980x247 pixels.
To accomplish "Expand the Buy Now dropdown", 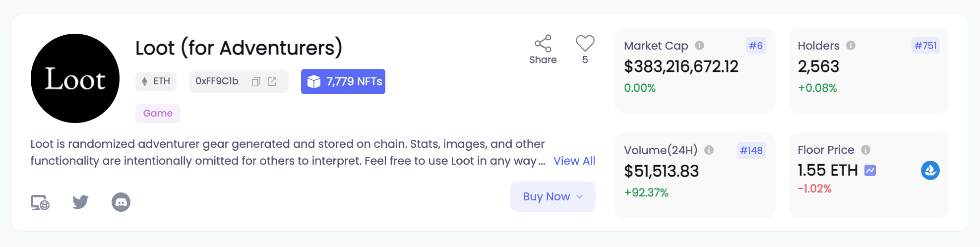I will click(x=553, y=196).
